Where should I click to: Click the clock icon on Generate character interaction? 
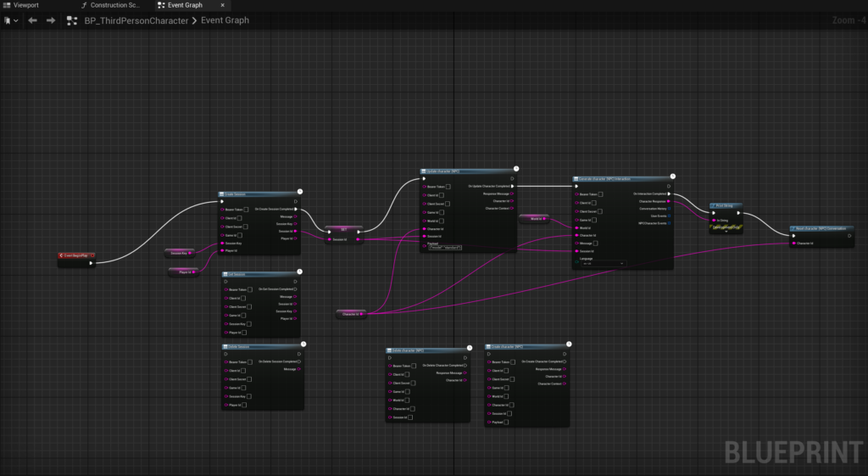click(x=672, y=176)
